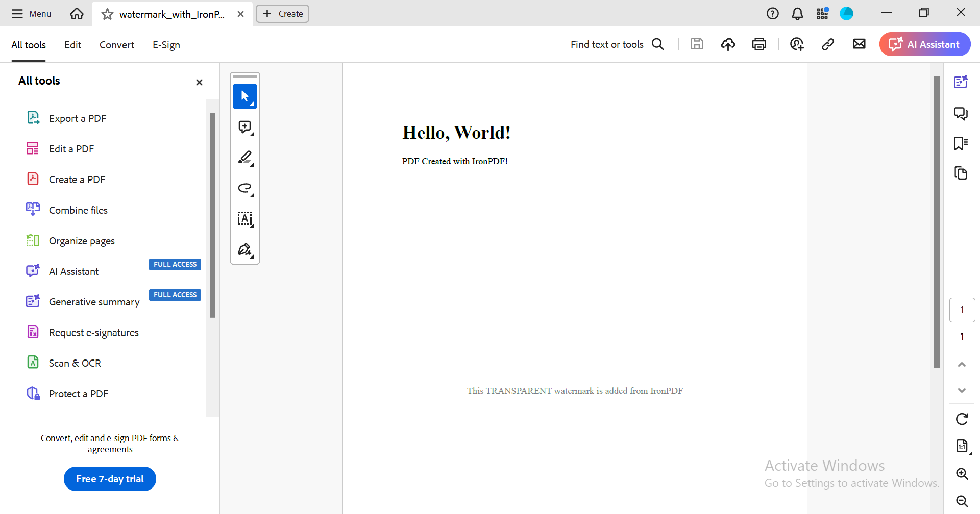980x514 pixels.
Task: Send the file by email icon
Action: click(860, 44)
